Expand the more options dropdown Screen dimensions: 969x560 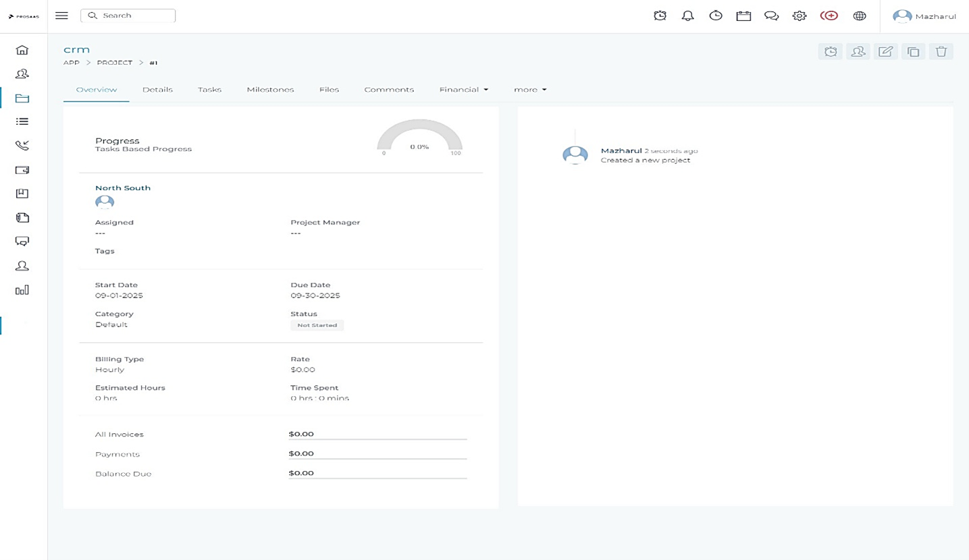530,89
